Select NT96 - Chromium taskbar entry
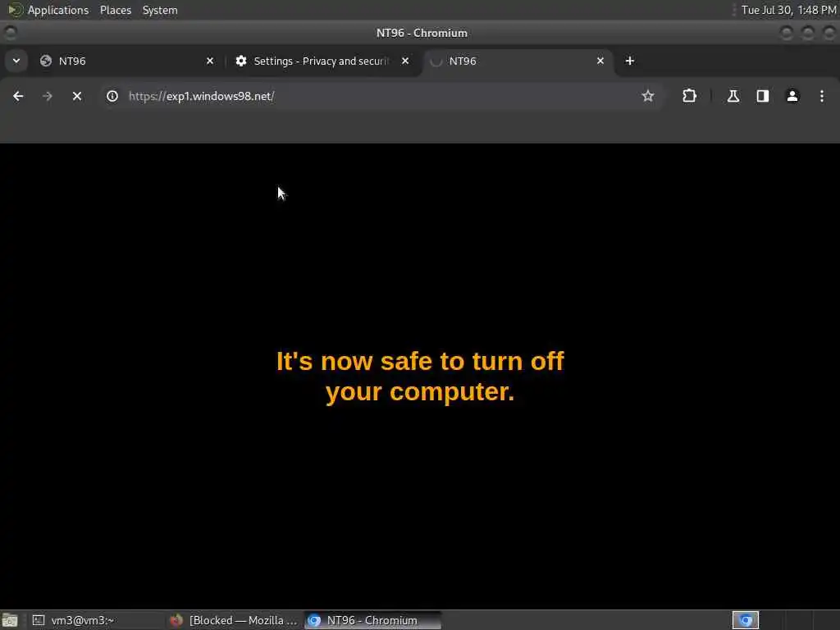Viewport: 840px width, 630px height. pos(373,620)
